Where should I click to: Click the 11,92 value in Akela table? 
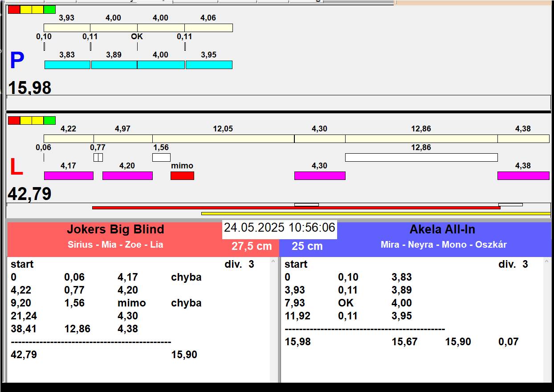tap(297, 316)
